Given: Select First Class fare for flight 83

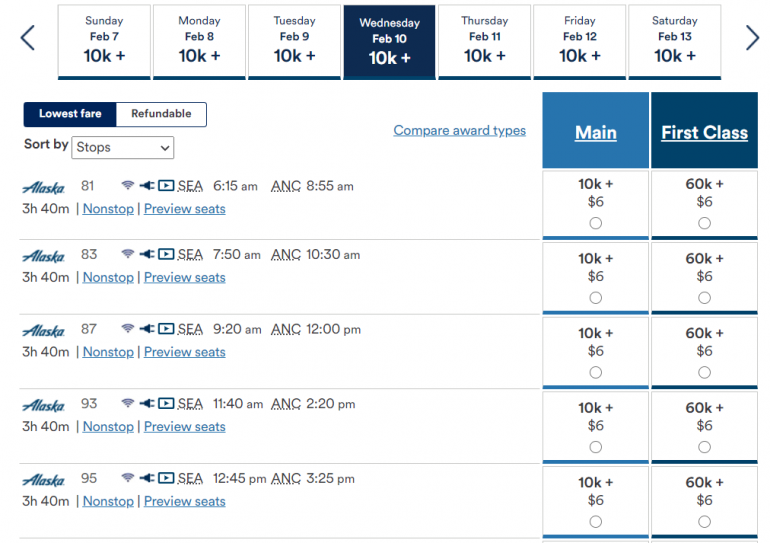Looking at the screenshot, I should [x=704, y=298].
